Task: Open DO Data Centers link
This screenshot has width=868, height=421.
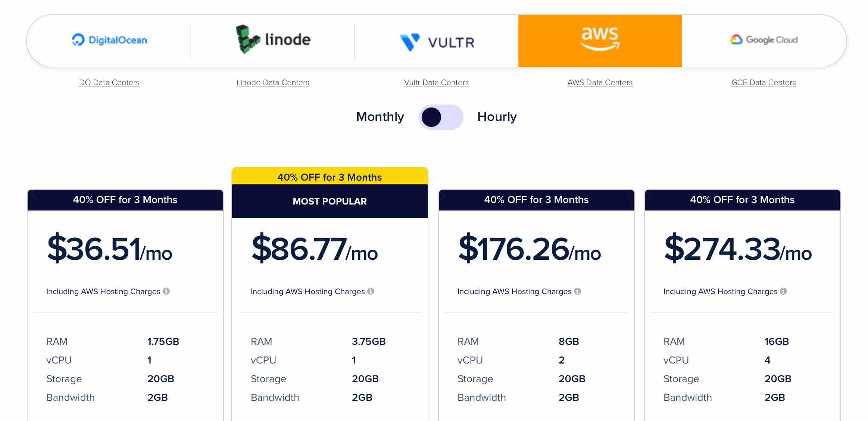Action: 109,82
